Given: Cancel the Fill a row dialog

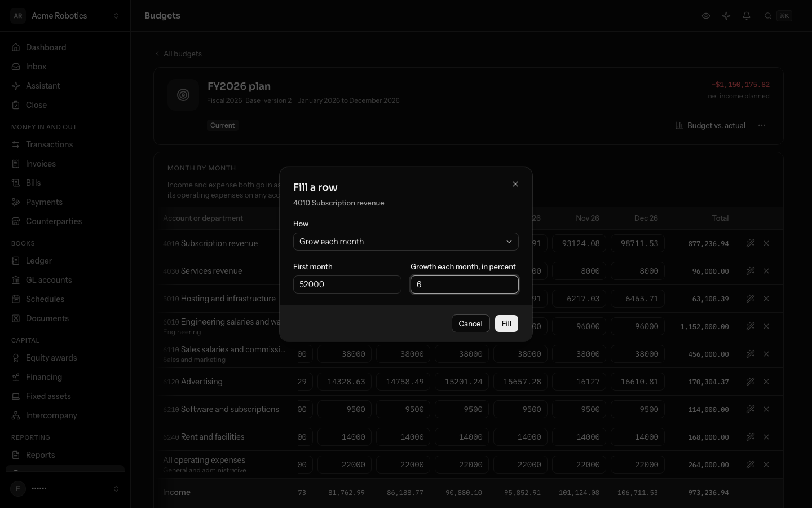Looking at the screenshot, I should coord(471,323).
